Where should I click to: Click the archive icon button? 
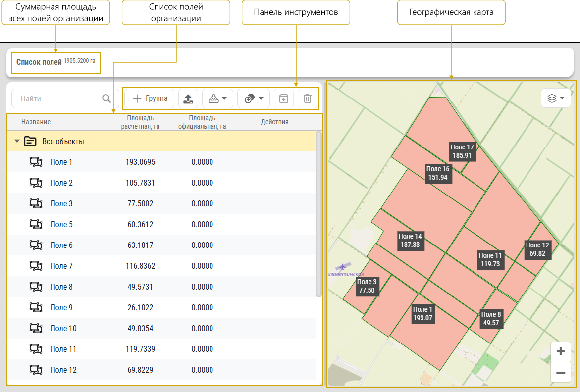(x=284, y=98)
